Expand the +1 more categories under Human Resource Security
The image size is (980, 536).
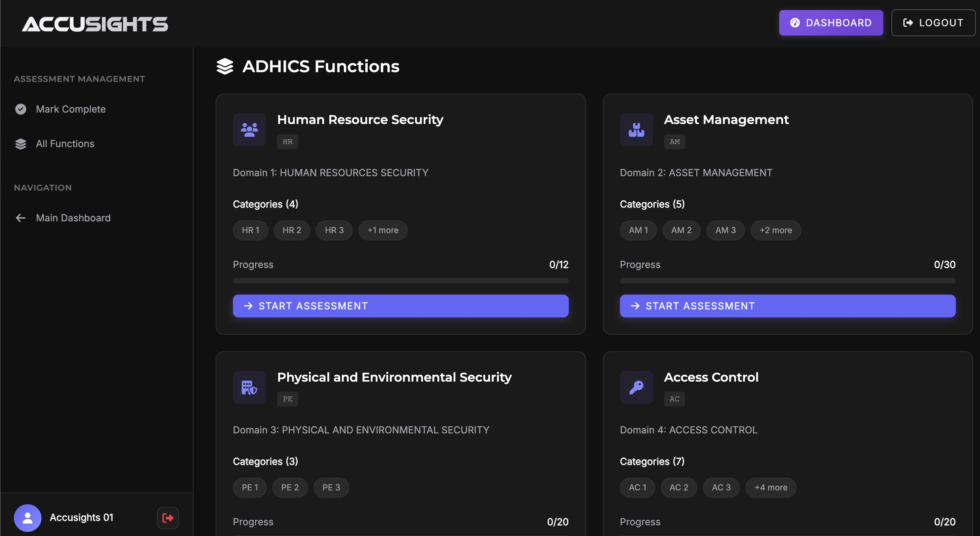pyautogui.click(x=383, y=230)
